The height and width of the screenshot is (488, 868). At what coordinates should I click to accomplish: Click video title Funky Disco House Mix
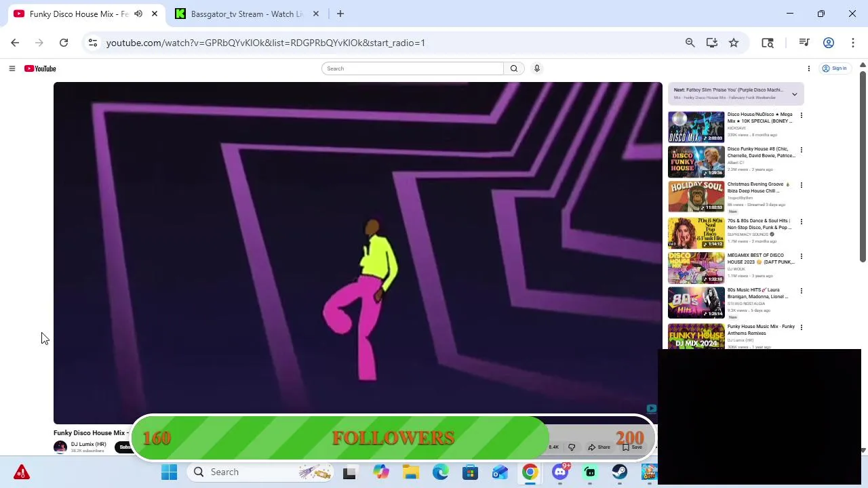tap(91, 433)
